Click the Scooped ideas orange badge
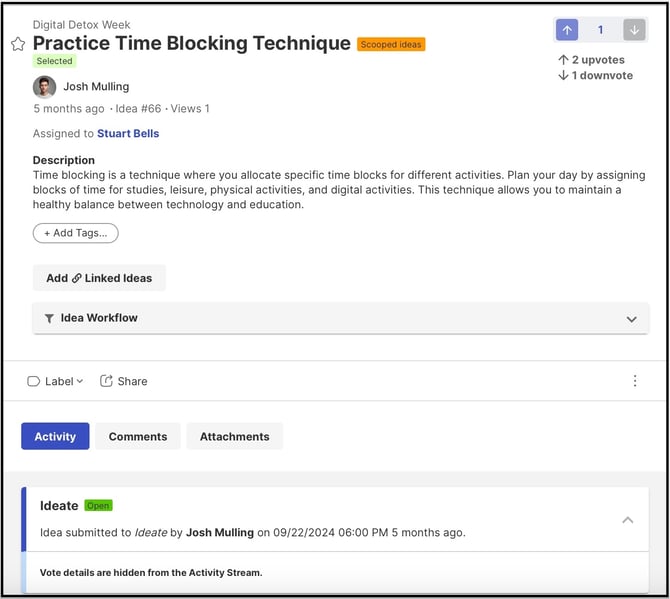Viewport: 670px width, 599px height. point(391,44)
